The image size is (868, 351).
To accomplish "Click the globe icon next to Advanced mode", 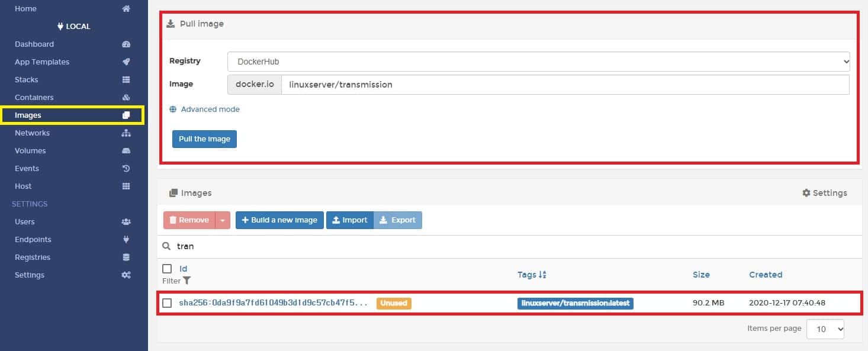I will [x=173, y=110].
